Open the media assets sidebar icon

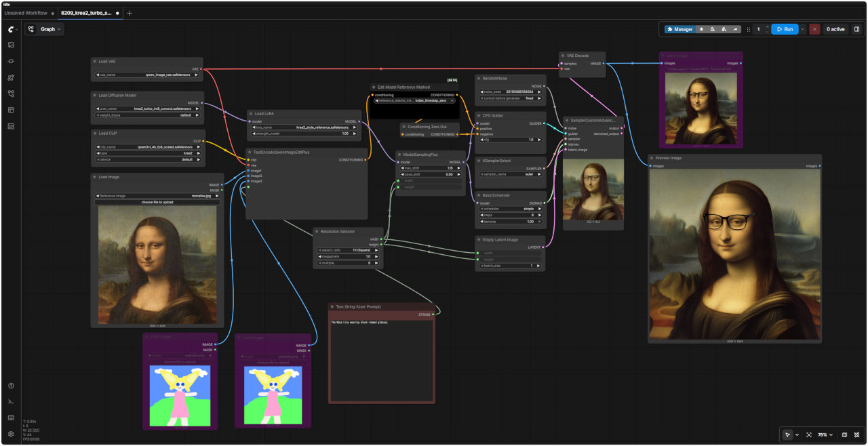coord(11,45)
